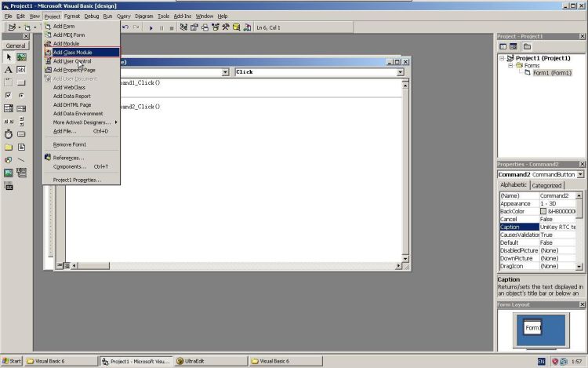The image size is (588, 368).
Task: Select the Line tool in the toolbox
Action: point(21,160)
